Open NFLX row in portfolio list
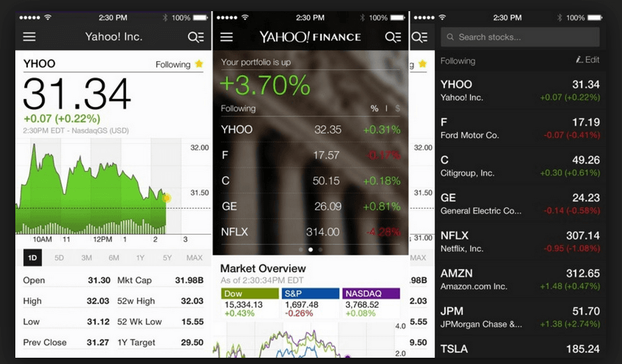 click(310, 232)
